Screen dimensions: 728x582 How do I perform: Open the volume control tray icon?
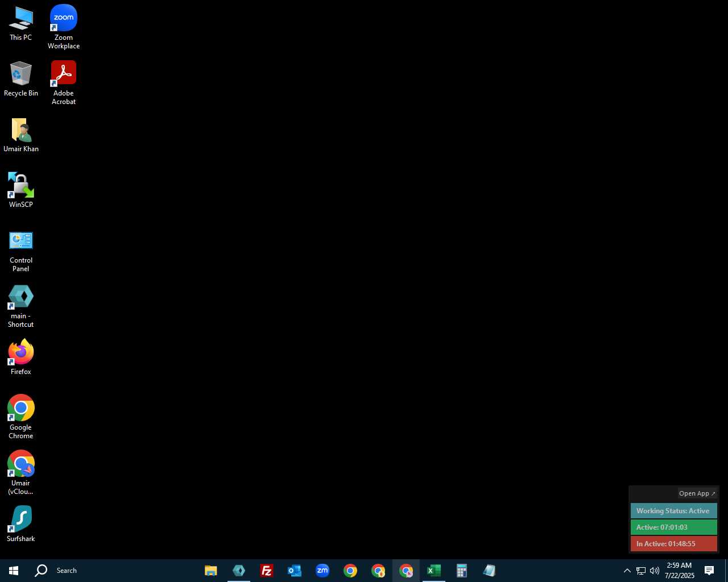click(x=655, y=571)
